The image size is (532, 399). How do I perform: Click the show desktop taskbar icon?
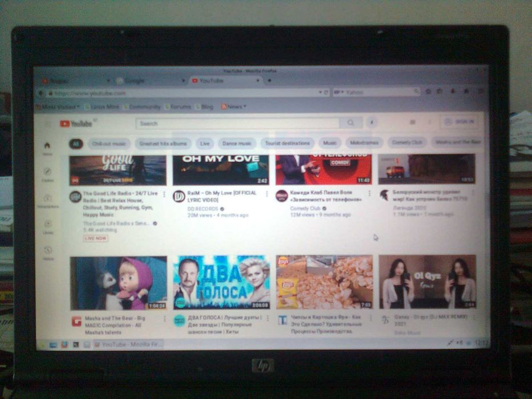53,345
